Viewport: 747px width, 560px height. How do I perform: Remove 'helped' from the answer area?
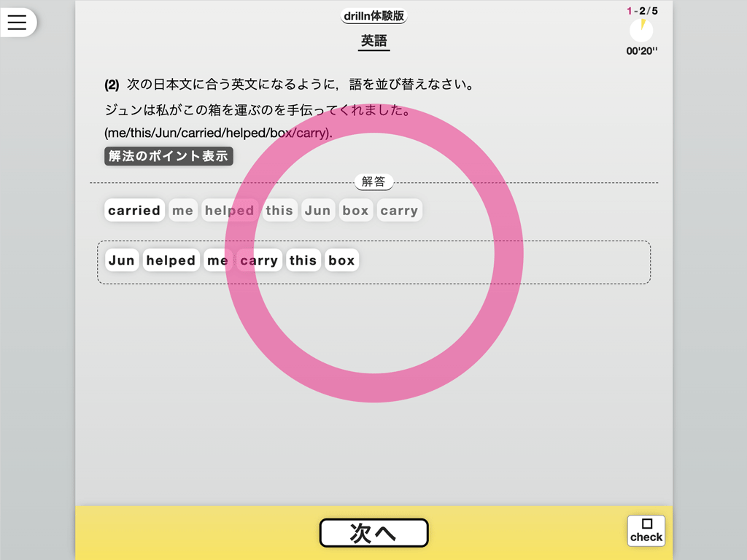click(171, 260)
